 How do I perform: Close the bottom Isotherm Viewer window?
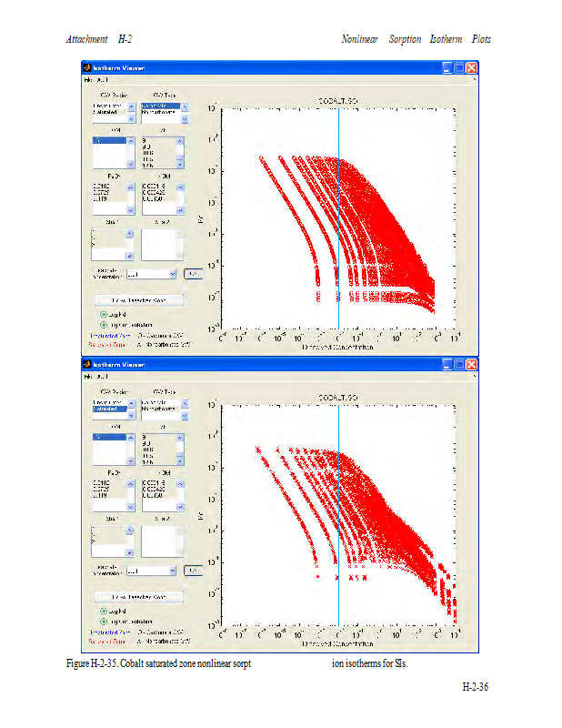[x=472, y=364]
